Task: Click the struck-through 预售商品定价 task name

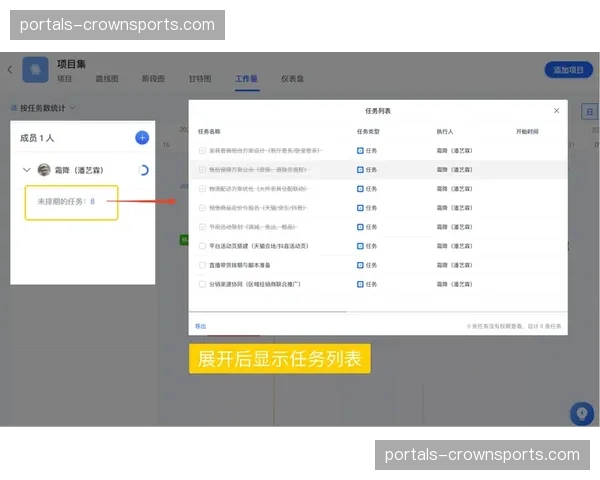Action: (258, 208)
